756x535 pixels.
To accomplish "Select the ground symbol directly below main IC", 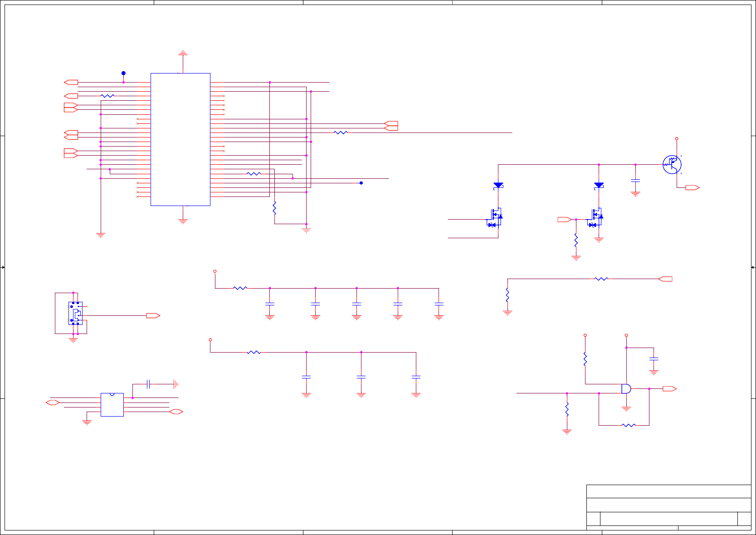I will [183, 221].
